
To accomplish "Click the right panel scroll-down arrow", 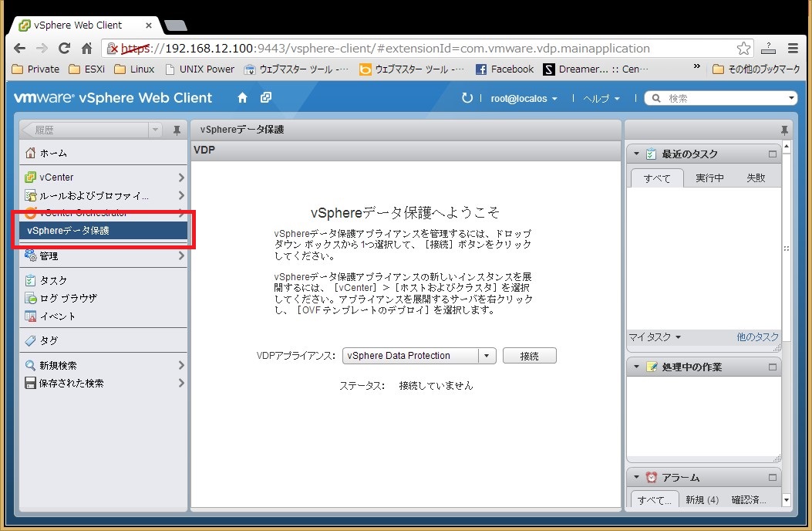I will 787,500.
